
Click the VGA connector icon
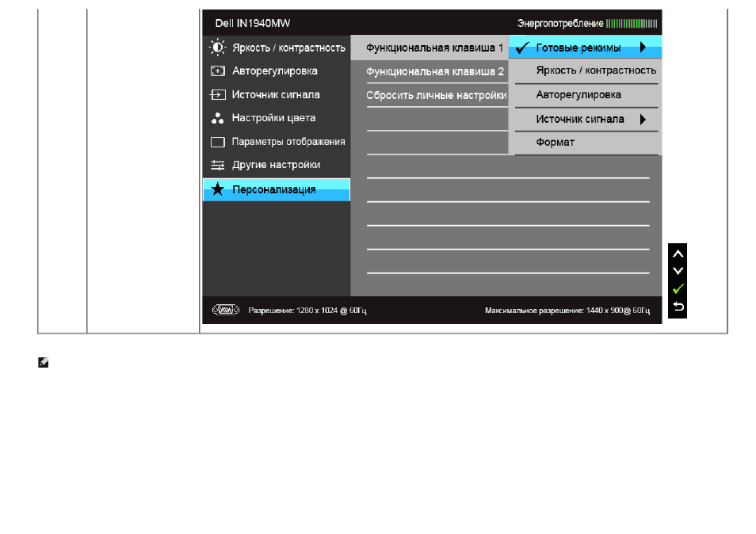point(226,310)
